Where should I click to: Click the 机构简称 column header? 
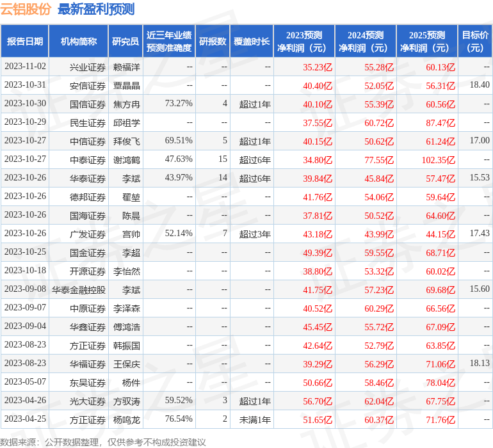pos(79,41)
